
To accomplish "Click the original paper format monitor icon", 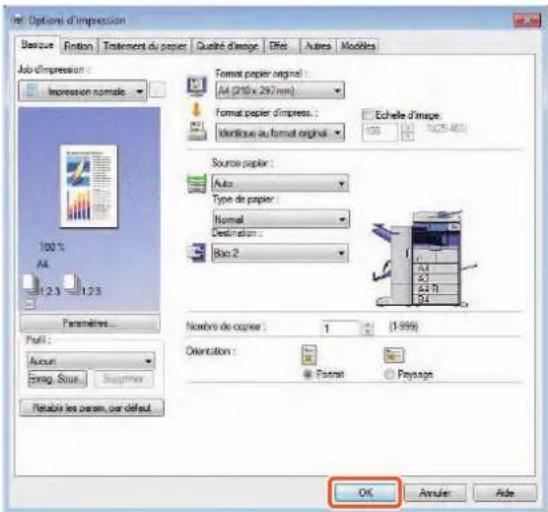I will tap(196, 86).
